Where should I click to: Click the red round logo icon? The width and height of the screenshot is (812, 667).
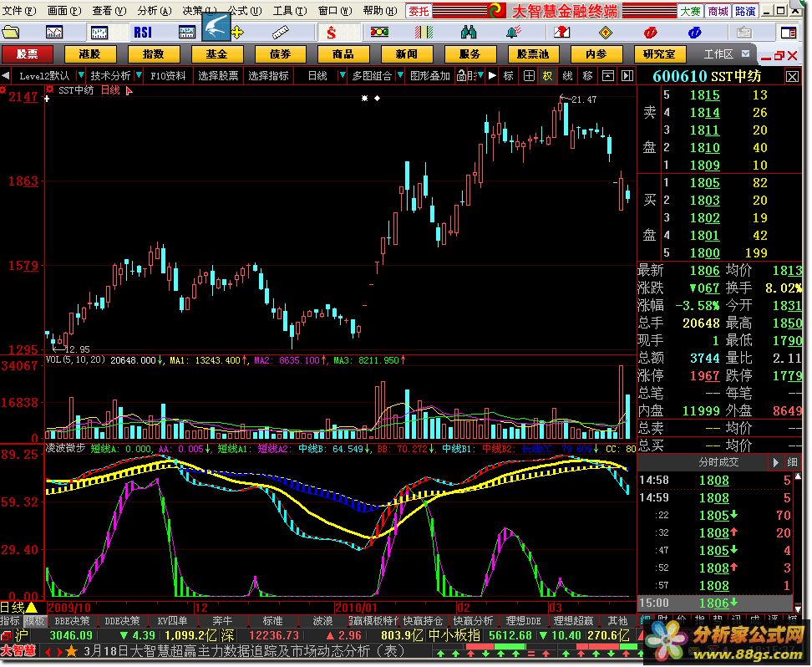651,32
